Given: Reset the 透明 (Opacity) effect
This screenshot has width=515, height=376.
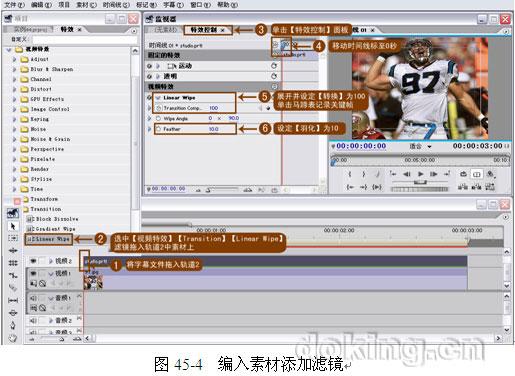Looking at the screenshot, I should coord(274,76).
